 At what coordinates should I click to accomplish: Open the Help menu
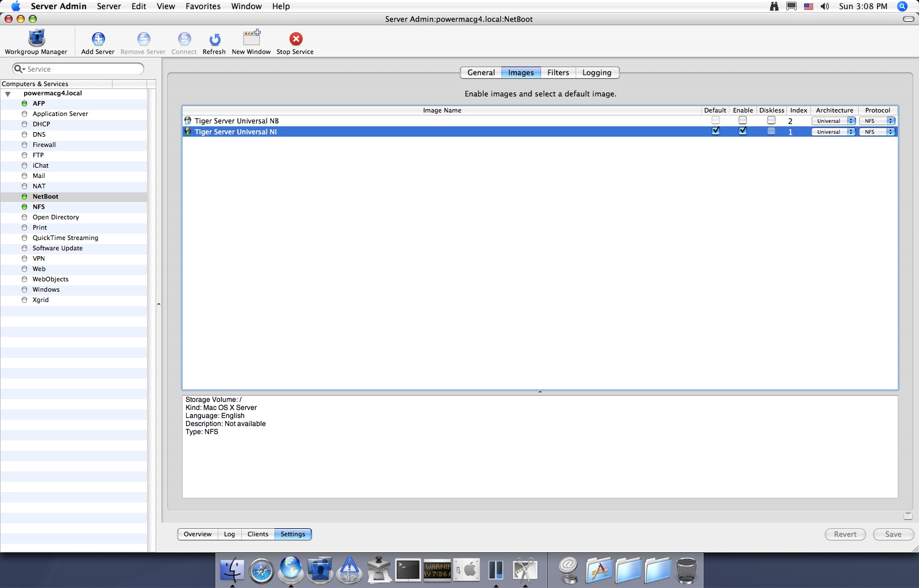coord(281,6)
